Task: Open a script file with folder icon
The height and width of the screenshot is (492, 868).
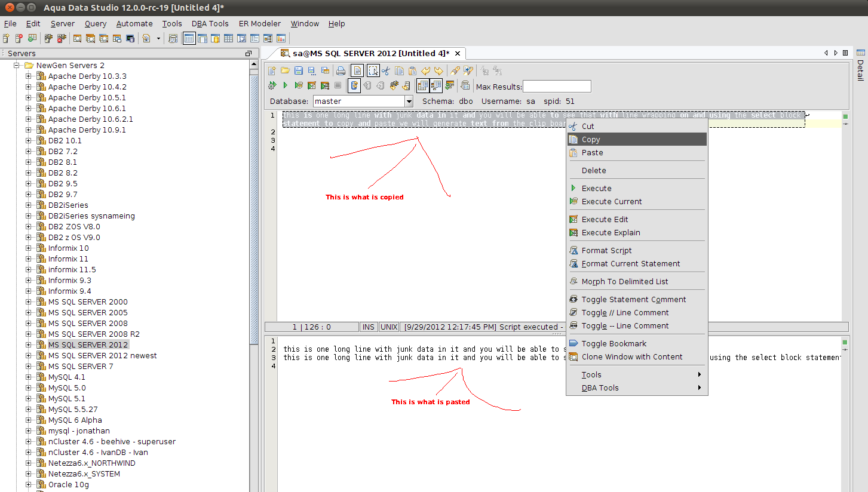Action: click(286, 70)
